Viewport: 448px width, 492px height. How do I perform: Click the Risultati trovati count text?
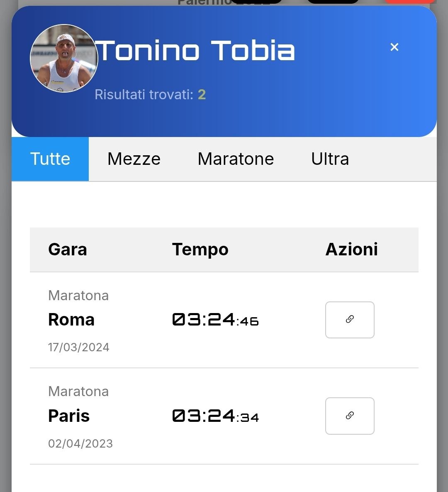tap(150, 95)
